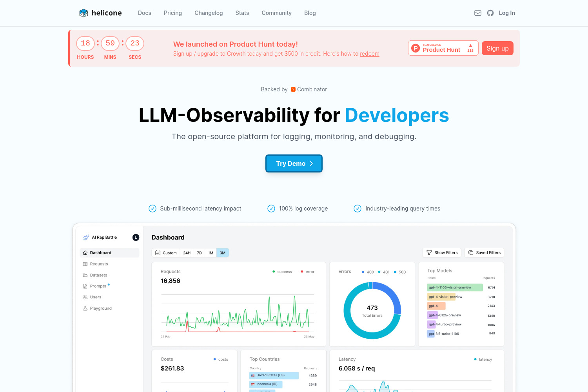The width and height of the screenshot is (588, 392).
Task: Toggle the 400 legend in Errors chart
Action: pyautogui.click(x=368, y=272)
